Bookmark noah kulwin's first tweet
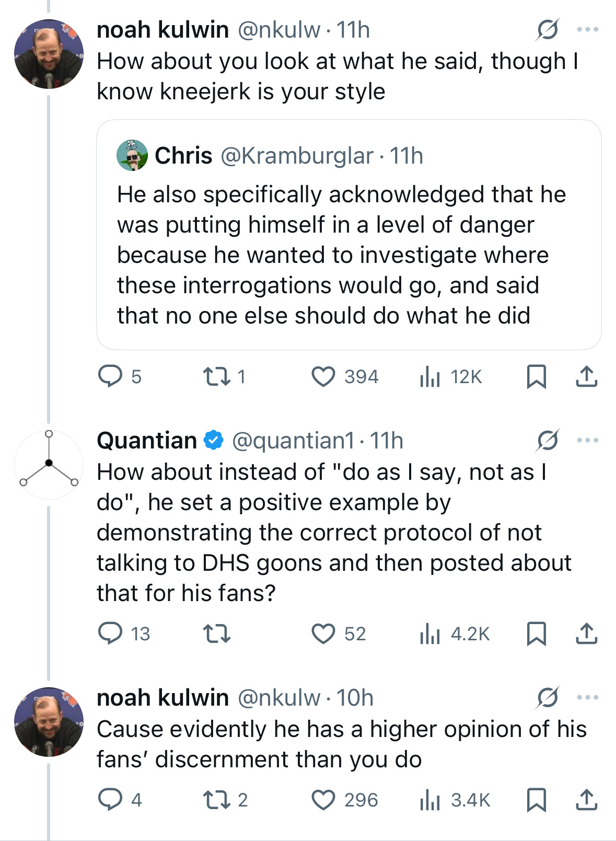Screen dimensions: 616x841 point(536,376)
